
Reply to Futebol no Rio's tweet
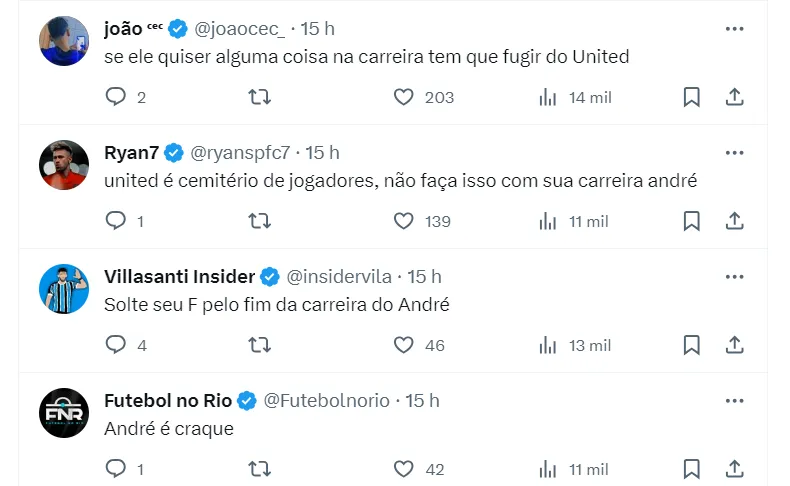click(116, 469)
